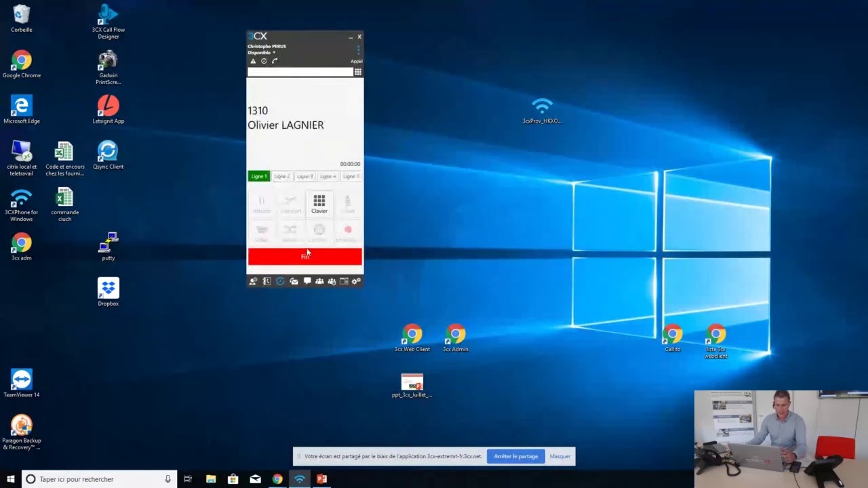End the call with the red Fin button
The height and width of the screenshot is (488, 868).
tap(304, 256)
